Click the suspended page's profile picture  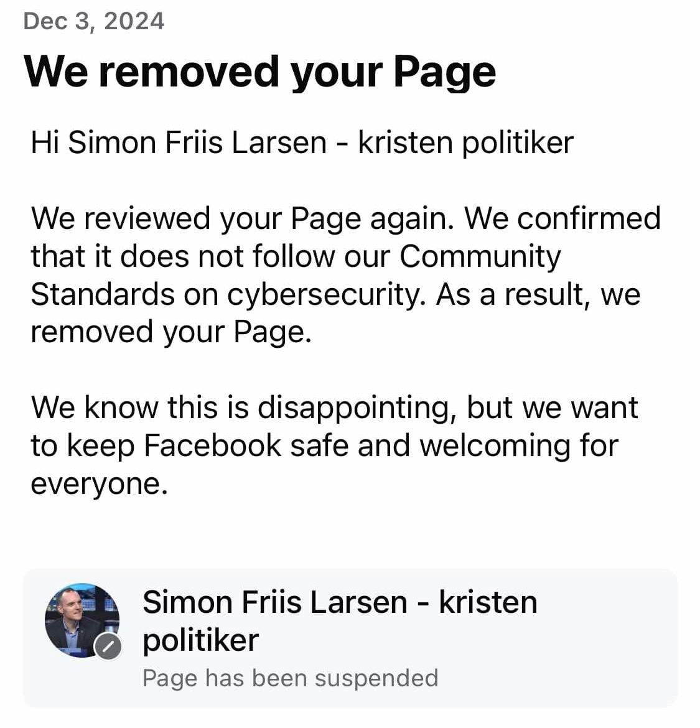(81, 618)
